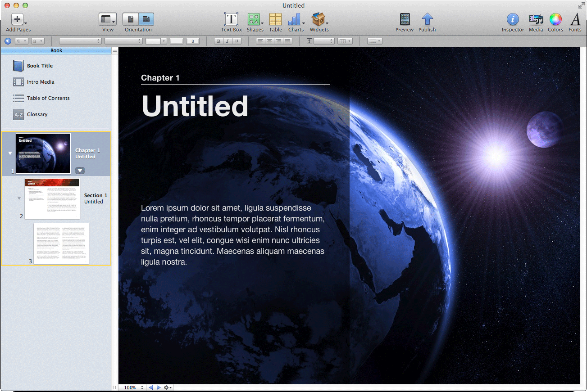Viewport: 587px width, 392px height.
Task: Select the Section 1 page thumbnail
Action: tap(52, 198)
